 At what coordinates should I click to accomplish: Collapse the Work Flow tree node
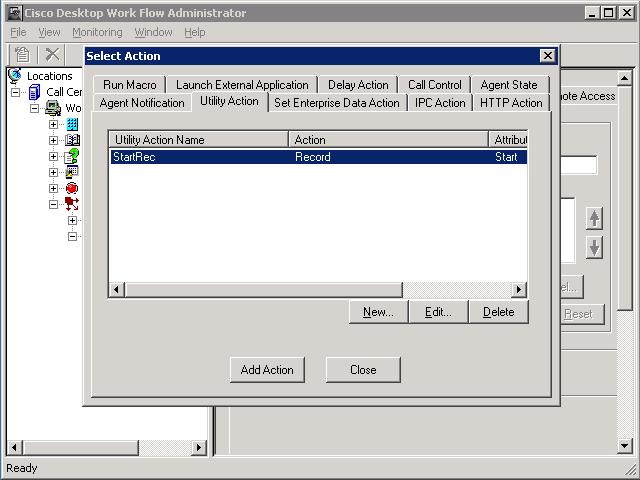pyautogui.click(x=35, y=108)
